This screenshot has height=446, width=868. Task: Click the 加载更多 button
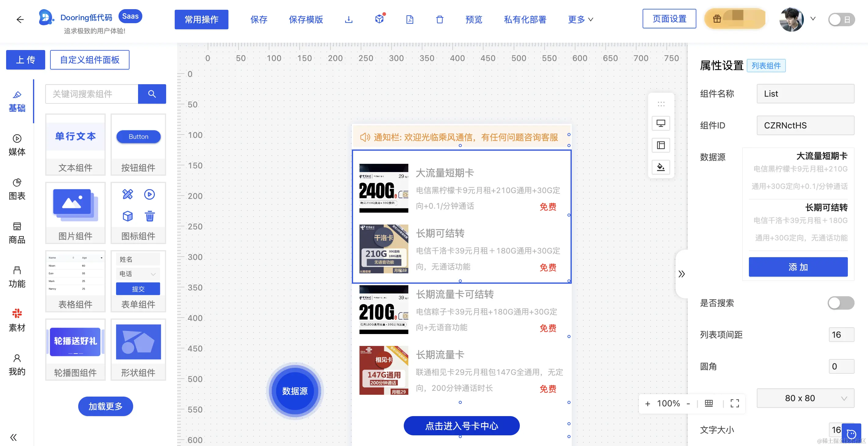[x=105, y=406]
